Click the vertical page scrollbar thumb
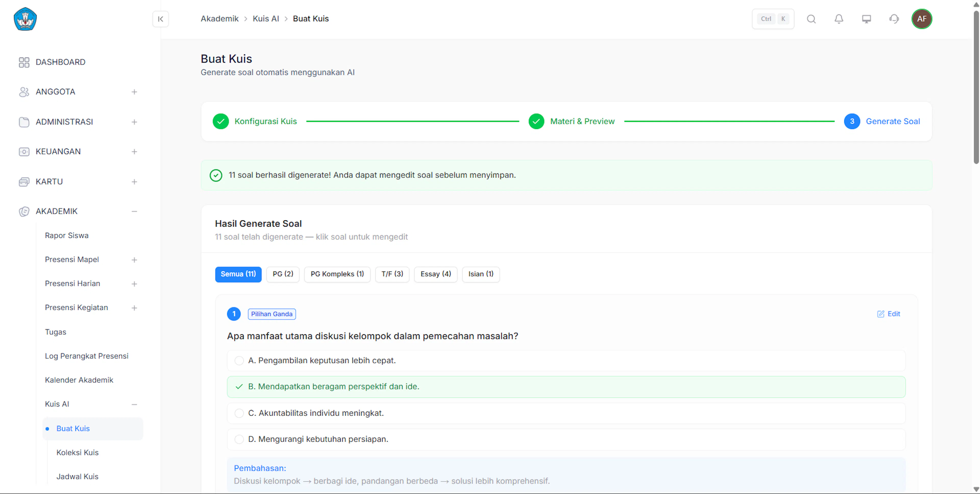This screenshot has height=494, width=980. 976,87
